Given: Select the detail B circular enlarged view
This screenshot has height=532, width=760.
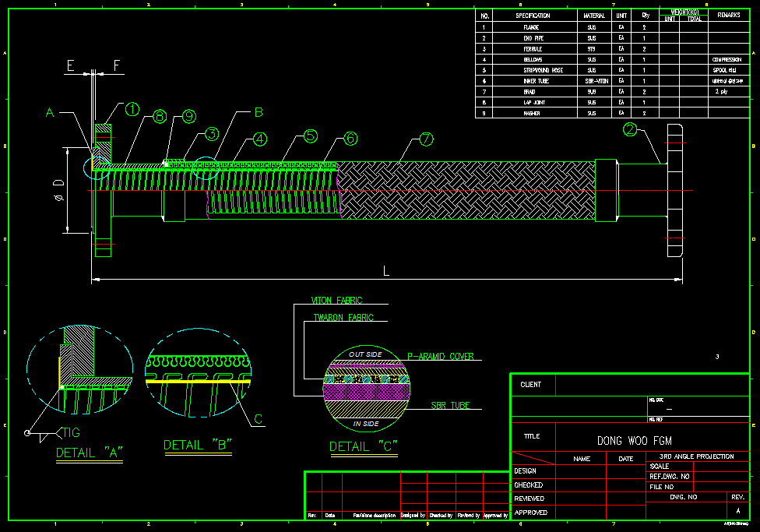Looking at the screenshot, I should pyautogui.click(x=198, y=372).
